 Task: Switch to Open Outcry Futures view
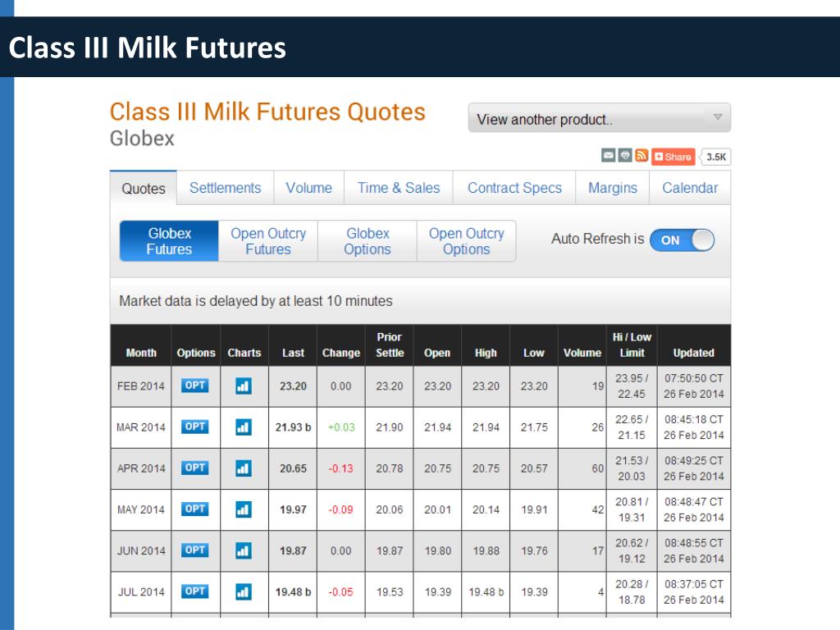pyautogui.click(x=268, y=241)
